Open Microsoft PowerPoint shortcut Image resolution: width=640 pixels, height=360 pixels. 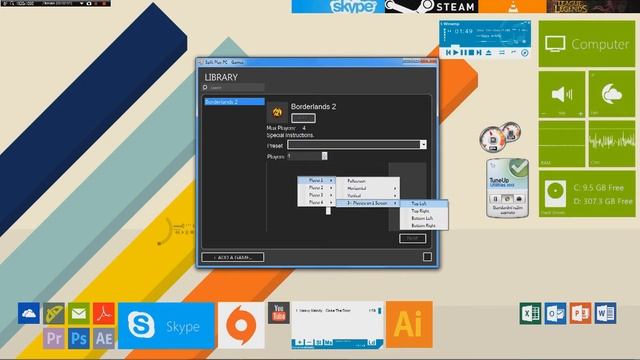pyautogui.click(x=580, y=313)
